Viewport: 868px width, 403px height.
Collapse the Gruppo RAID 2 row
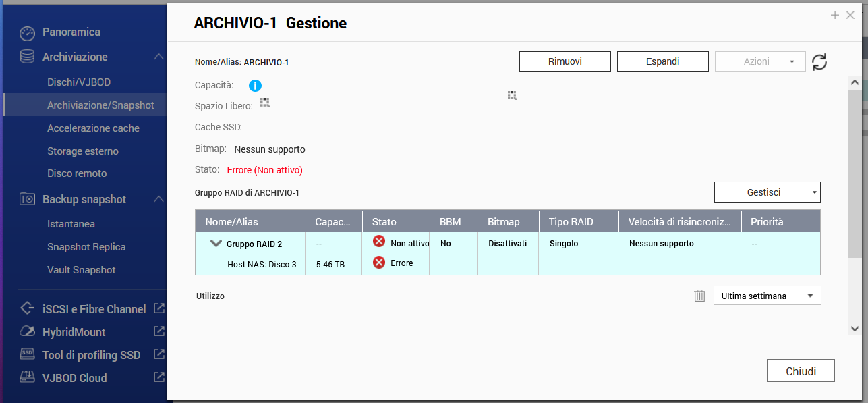(216, 244)
